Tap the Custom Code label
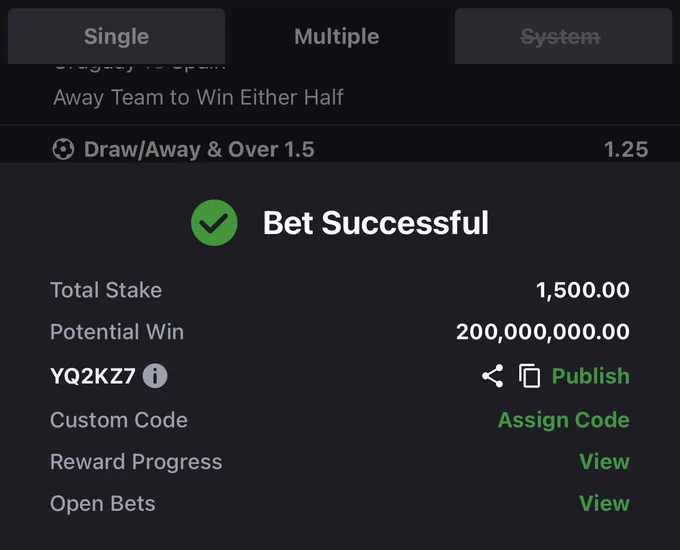Screen dimensions: 680x550 point(119,420)
